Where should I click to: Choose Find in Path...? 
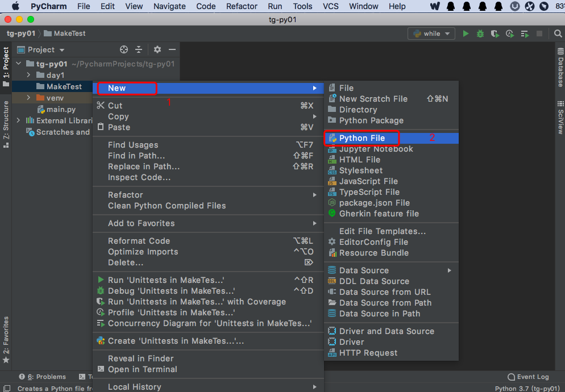click(208, 156)
